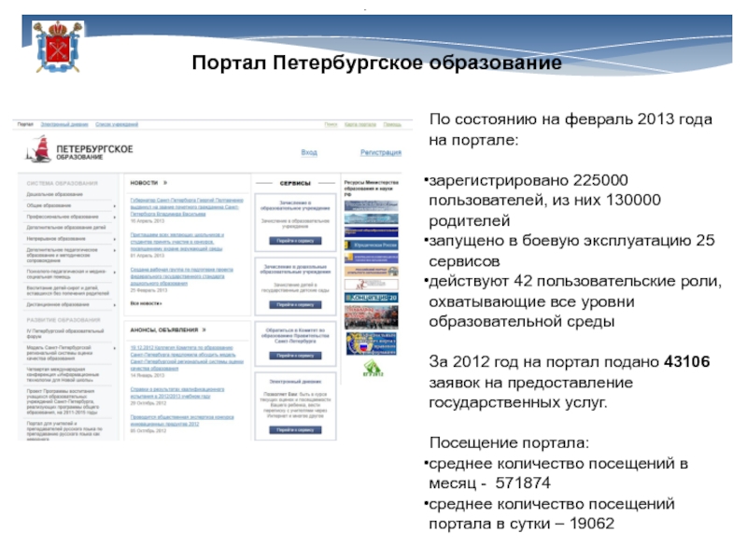Expand Общее образование submenu arrow

coord(115,205)
